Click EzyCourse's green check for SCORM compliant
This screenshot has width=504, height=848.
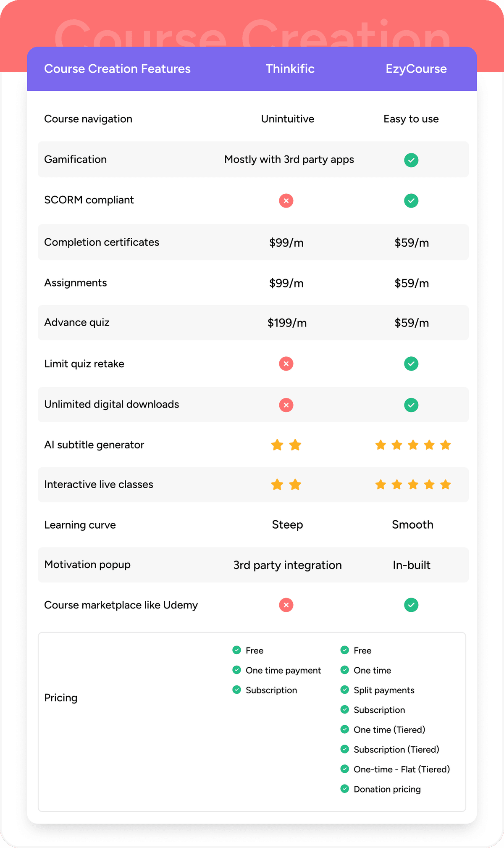(411, 201)
